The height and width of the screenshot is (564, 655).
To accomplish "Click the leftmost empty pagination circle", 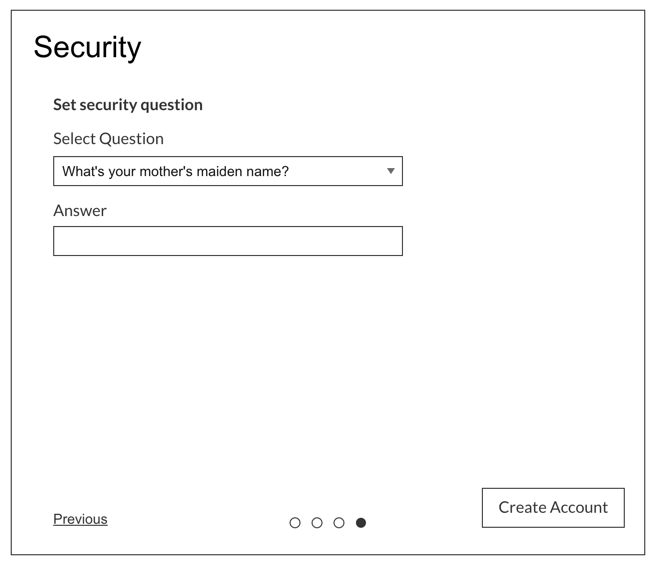I will [x=295, y=523].
